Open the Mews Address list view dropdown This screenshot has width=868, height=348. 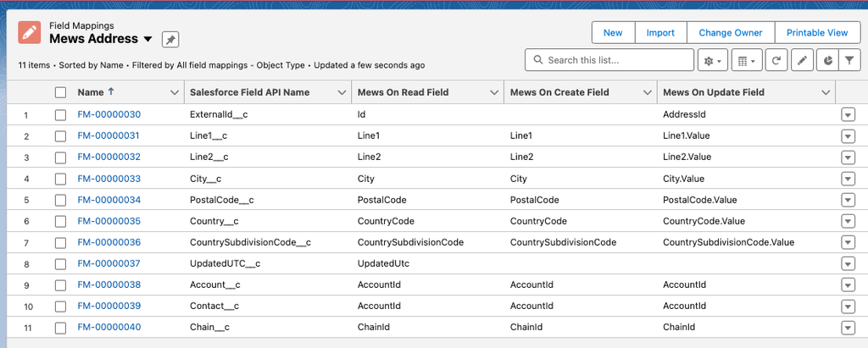[147, 39]
